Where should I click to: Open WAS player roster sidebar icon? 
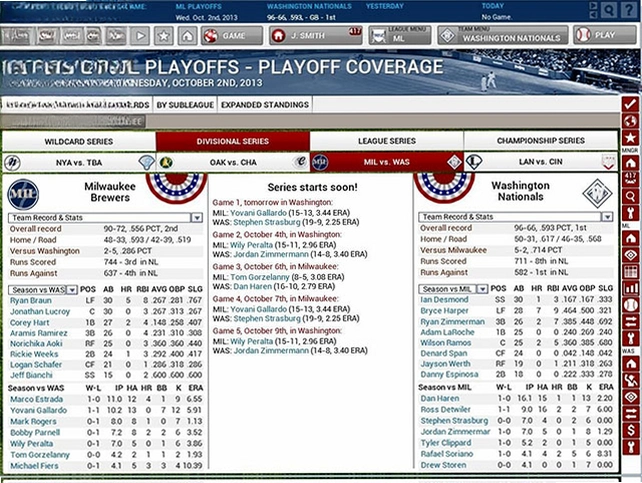tap(631, 380)
